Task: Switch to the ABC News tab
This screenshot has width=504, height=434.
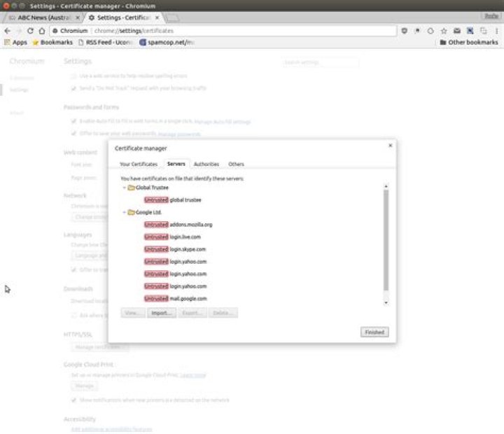Action: click(43, 17)
